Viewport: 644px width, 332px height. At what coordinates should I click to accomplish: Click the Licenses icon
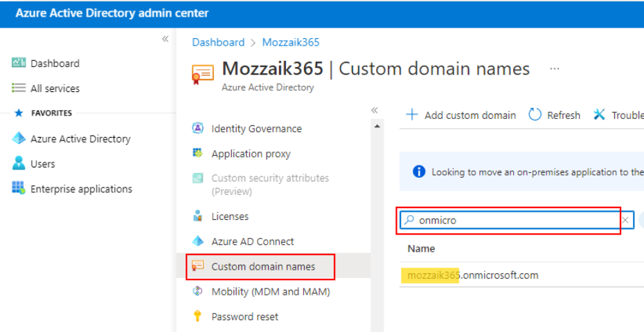click(x=198, y=216)
